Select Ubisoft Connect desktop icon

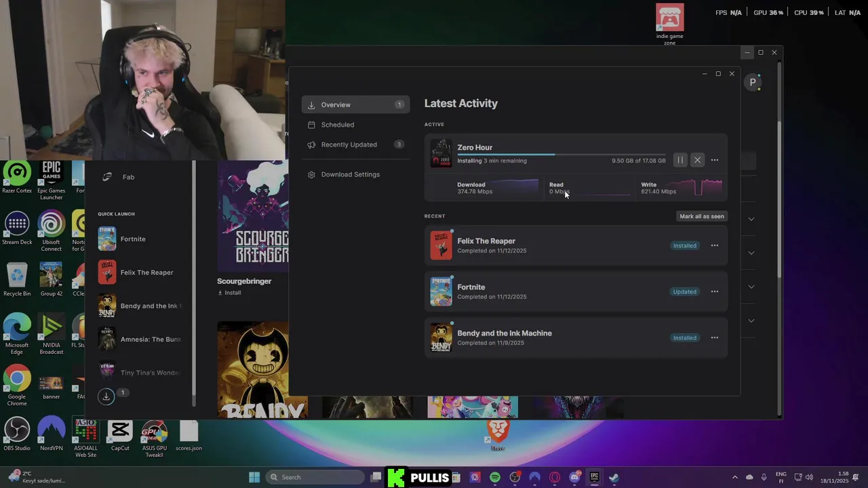[x=51, y=231]
